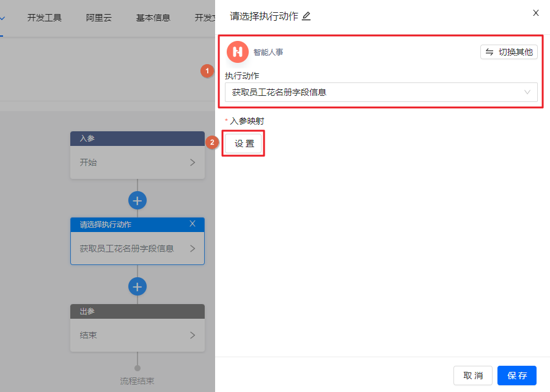The height and width of the screenshot is (392, 550).
Task: Click the red numbered badge 1 marker
Action: pos(207,71)
